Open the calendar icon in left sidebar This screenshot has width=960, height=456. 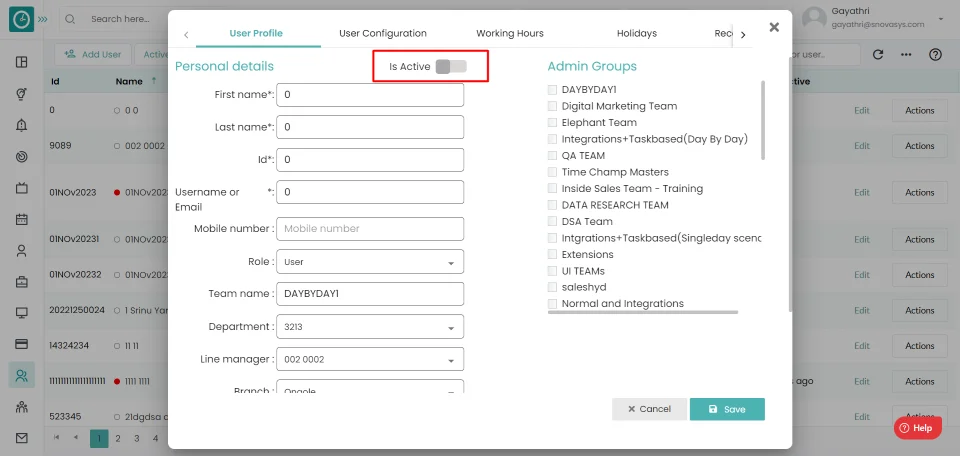coord(21,219)
